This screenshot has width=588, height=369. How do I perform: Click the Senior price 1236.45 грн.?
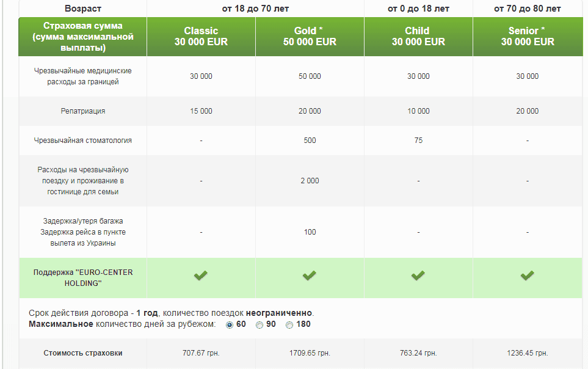tap(528, 353)
